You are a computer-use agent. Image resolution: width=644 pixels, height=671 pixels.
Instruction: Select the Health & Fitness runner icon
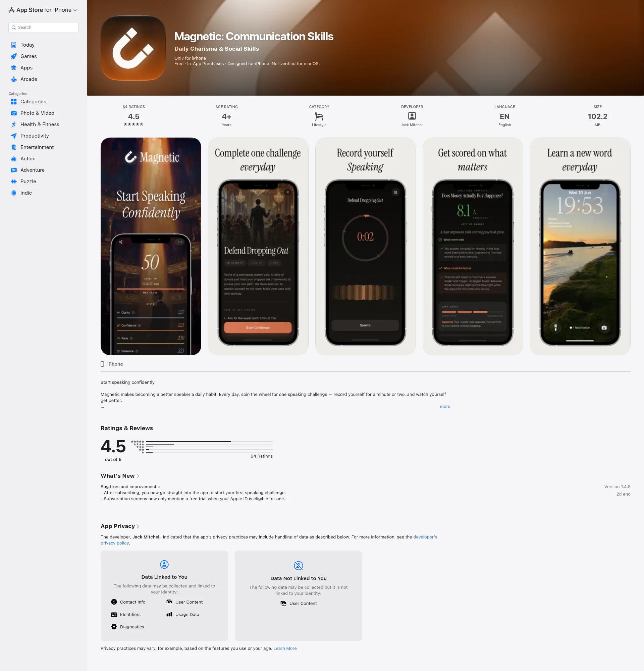coord(14,124)
